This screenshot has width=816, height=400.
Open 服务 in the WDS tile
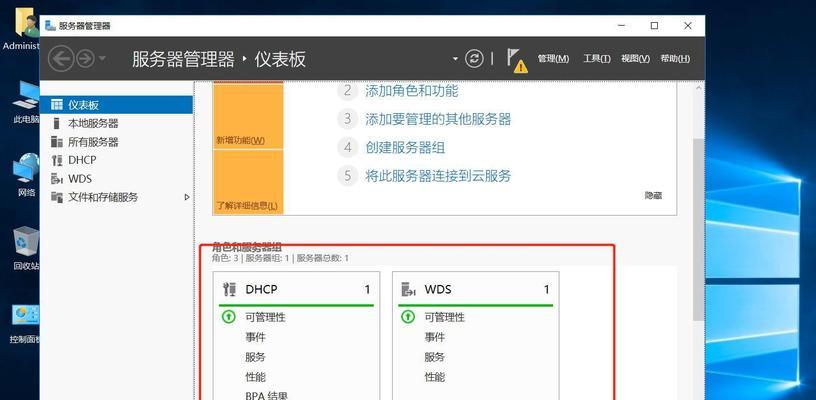coord(434,357)
